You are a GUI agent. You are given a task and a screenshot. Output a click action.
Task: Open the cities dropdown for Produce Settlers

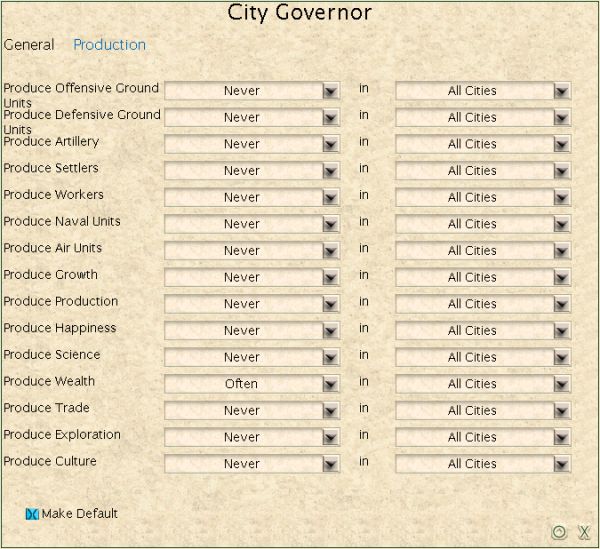click(482, 171)
